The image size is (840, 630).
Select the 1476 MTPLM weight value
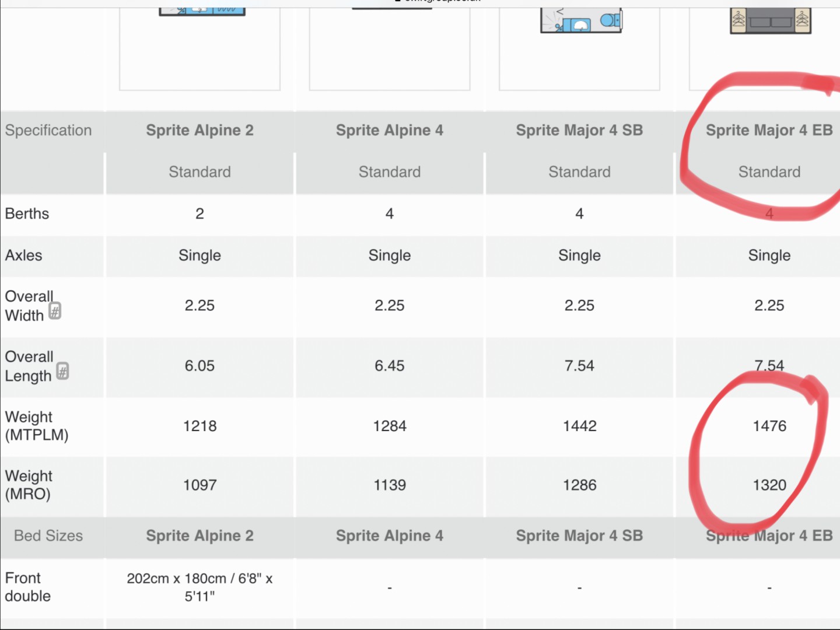769,426
